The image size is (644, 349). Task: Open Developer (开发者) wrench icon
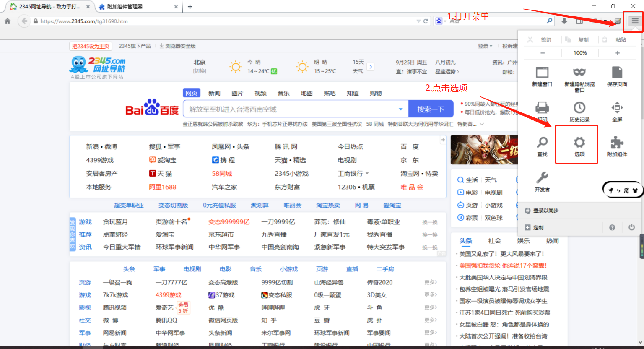point(542,177)
